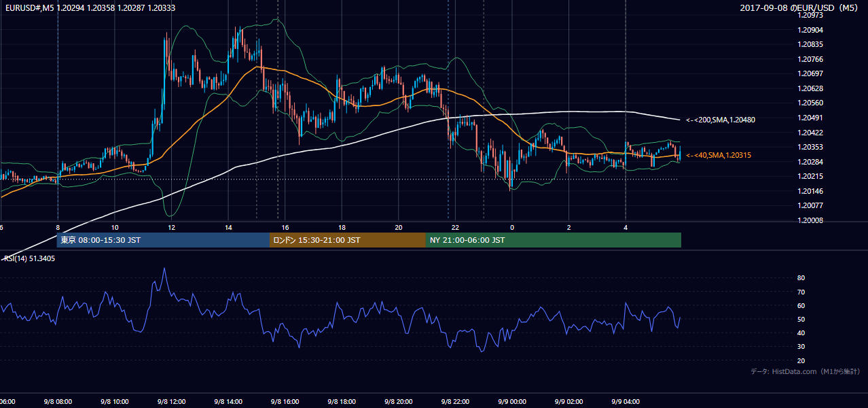Click bottom time label 9/8 14:00

(228, 402)
